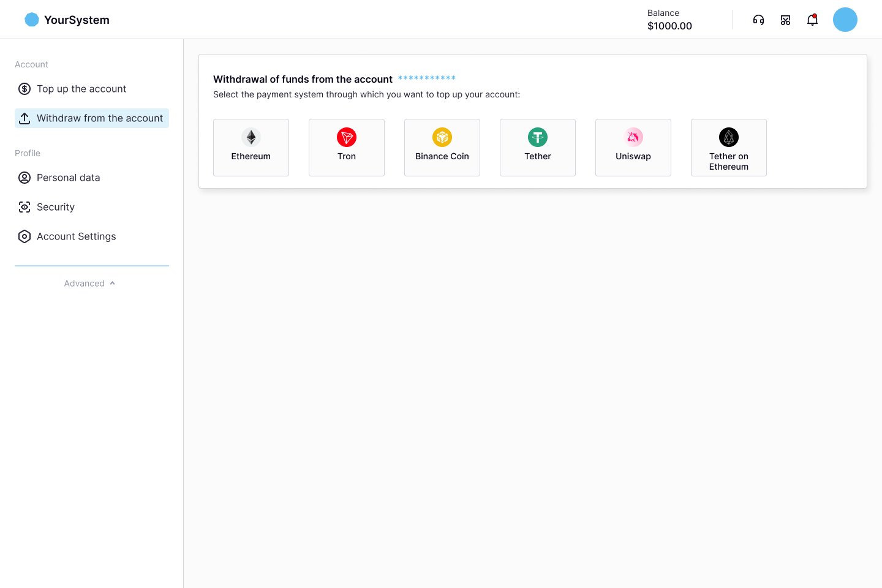Select the Ethereum payment option
Image resolution: width=882 pixels, height=588 pixels.
251,148
